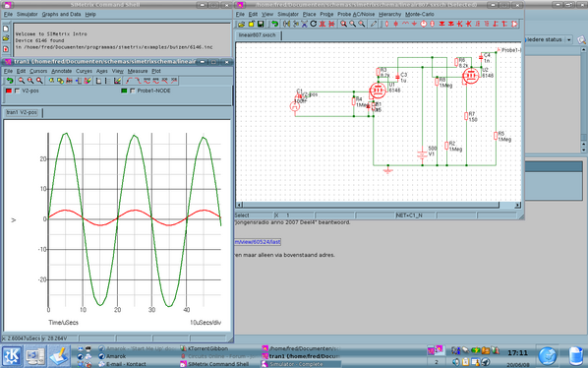Open the trash bin on the panel
This screenshot has width=588, height=368.
point(575,356)
